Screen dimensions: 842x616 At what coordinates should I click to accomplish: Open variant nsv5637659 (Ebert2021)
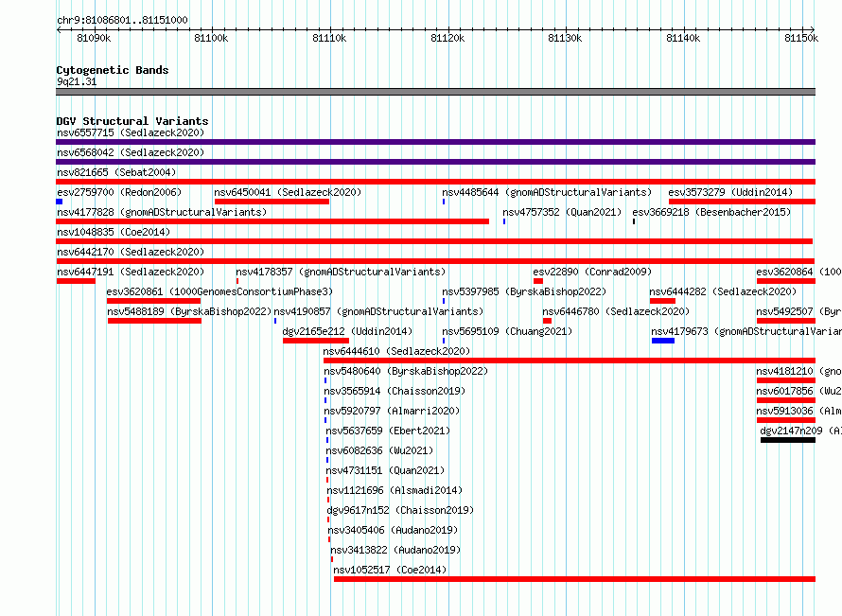click(x=388, y=431)
